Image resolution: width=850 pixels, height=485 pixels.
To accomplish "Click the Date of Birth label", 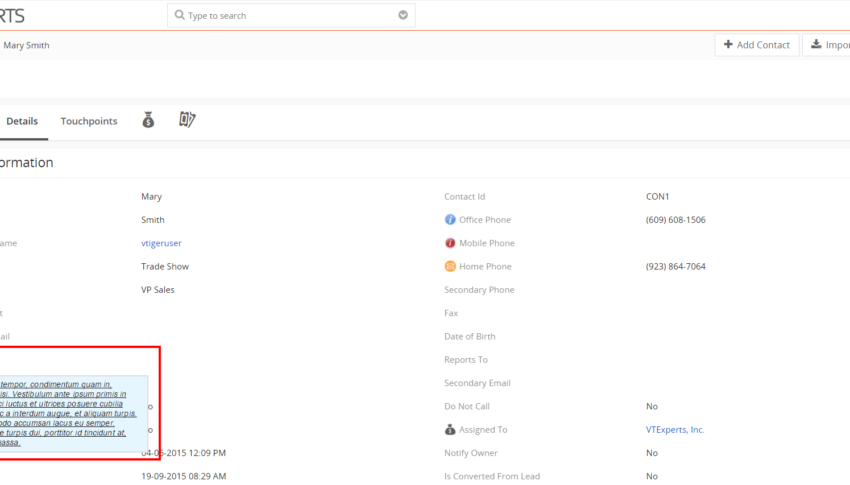I will point(469,336).
